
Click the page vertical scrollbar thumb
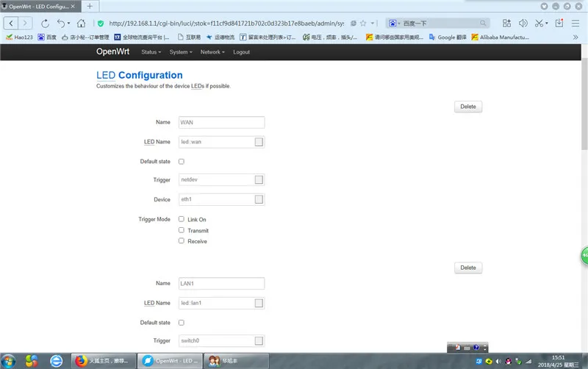(x=584, y=105)
